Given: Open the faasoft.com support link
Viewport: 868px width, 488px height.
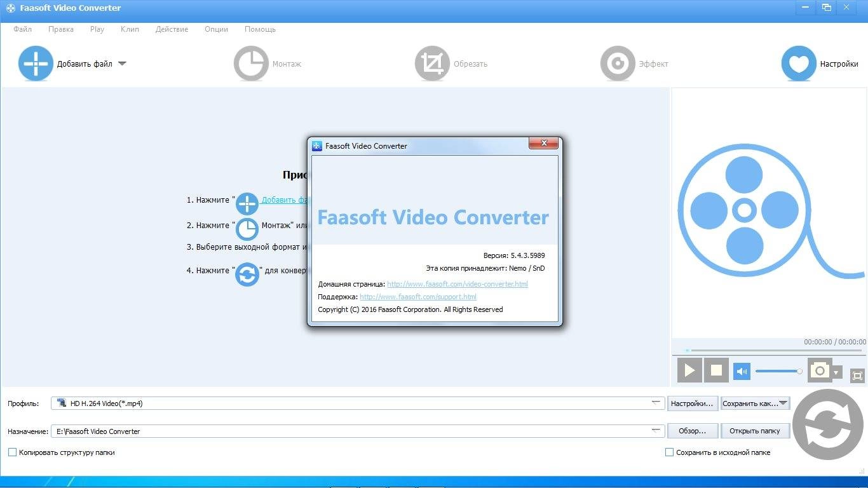Looking at the screenshot, I should point(418,297).
